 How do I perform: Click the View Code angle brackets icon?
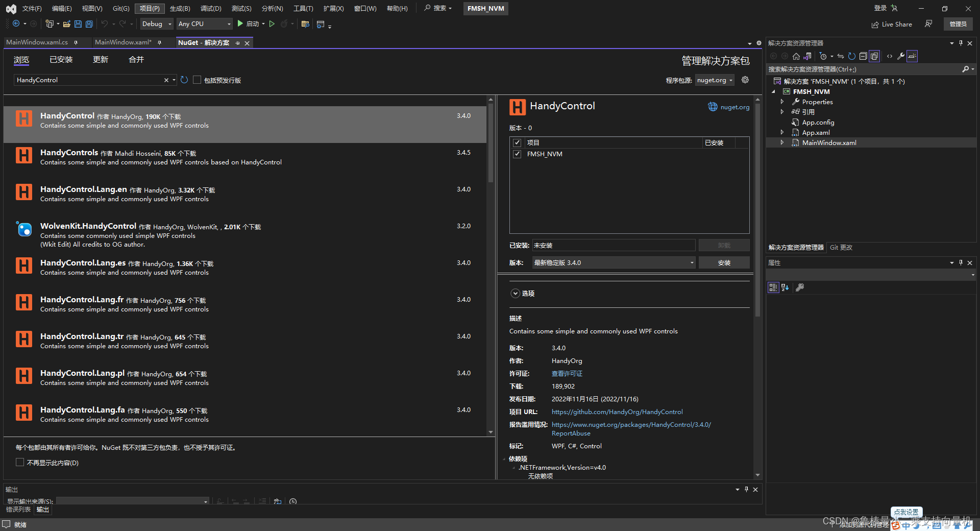(890, 56)
